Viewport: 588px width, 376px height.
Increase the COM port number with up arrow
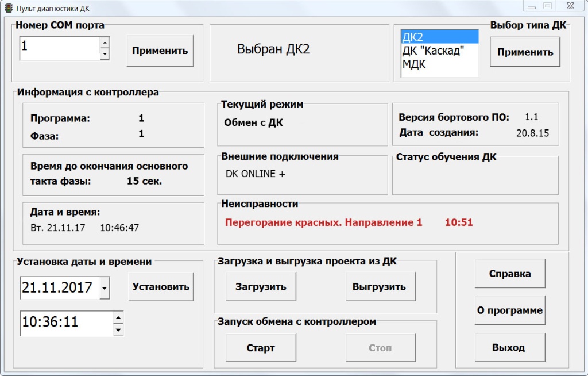(105, 43)
